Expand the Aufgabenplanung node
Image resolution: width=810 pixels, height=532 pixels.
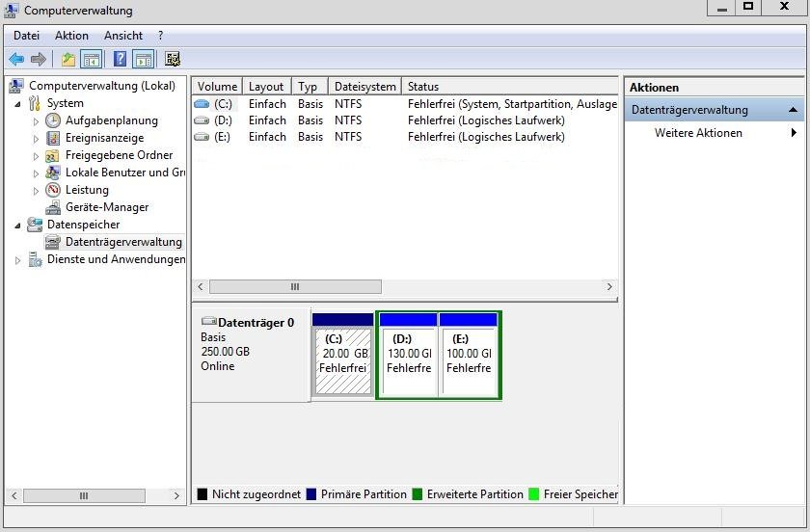pos(36,121)
